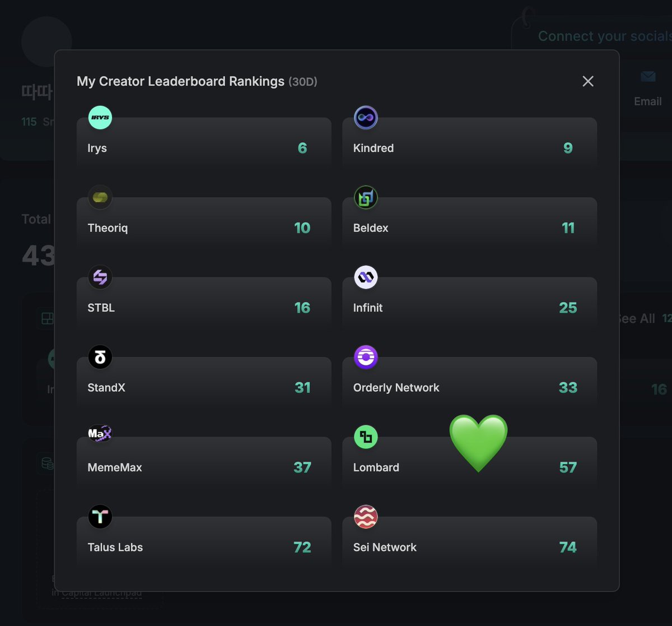Select the Sei Network name label
The width and height of the screenshot is (672, 626).
click(385, 548)
